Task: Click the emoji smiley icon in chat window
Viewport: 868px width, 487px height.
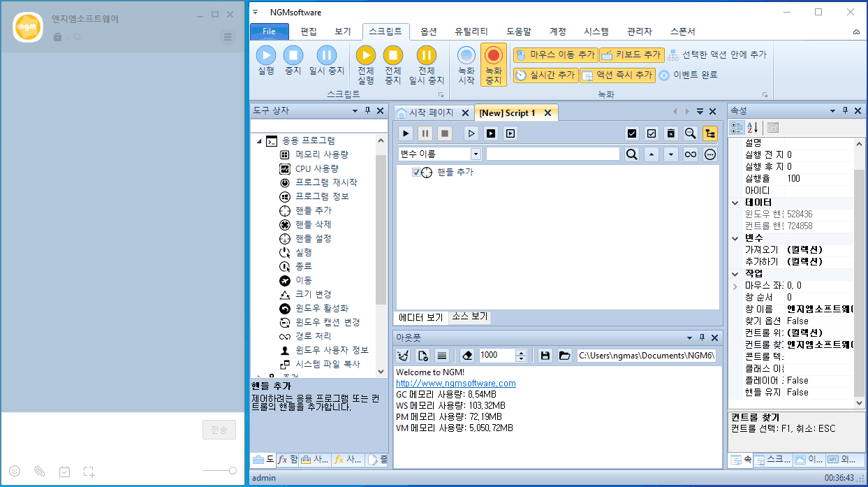Action: click(x=15, y=472)
